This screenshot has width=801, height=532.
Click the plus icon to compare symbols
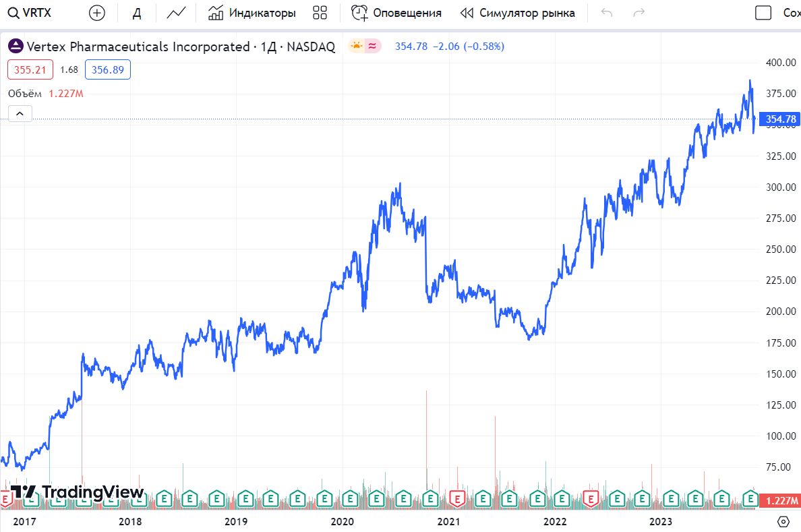pos(97,13)
